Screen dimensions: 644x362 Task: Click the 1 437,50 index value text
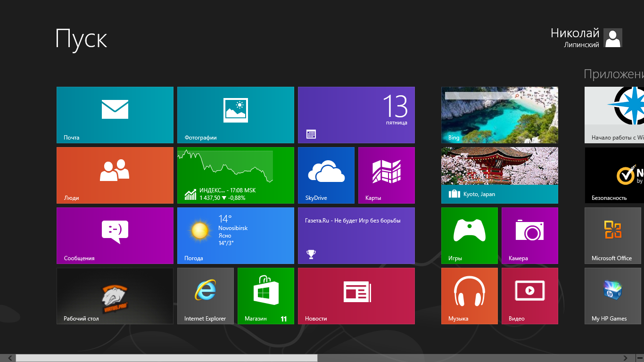pos(210,198)
